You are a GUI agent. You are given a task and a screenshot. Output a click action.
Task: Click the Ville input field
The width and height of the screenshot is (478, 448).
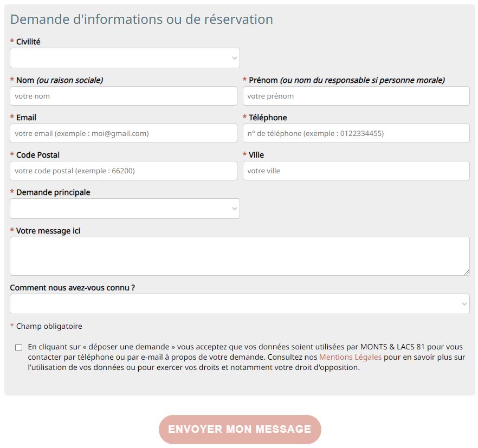356,171
